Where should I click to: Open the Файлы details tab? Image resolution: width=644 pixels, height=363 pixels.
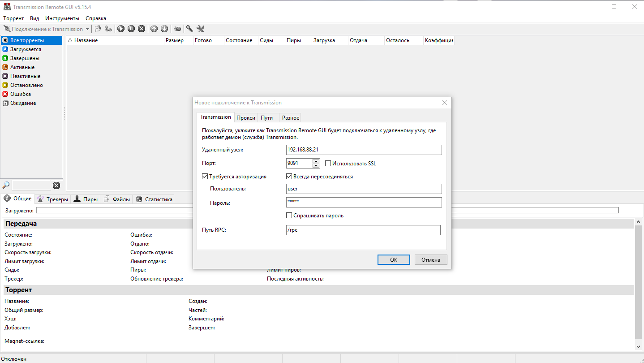click(x=117, y=199)
